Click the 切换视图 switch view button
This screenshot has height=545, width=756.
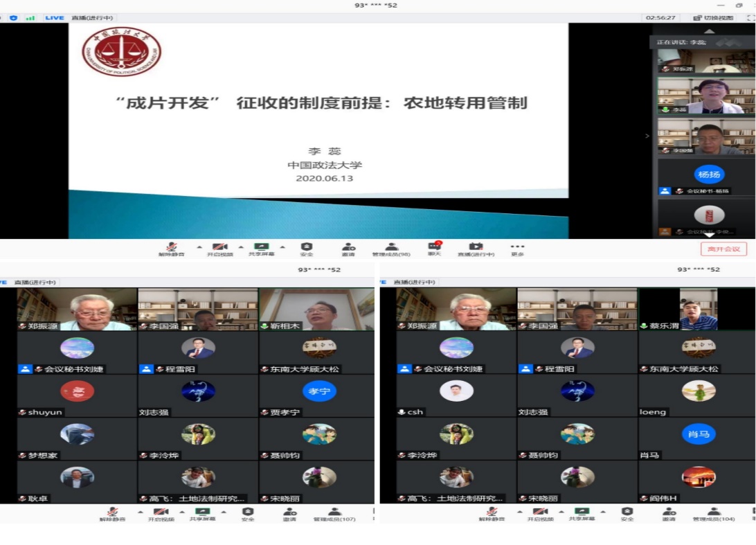click(714, 17)
